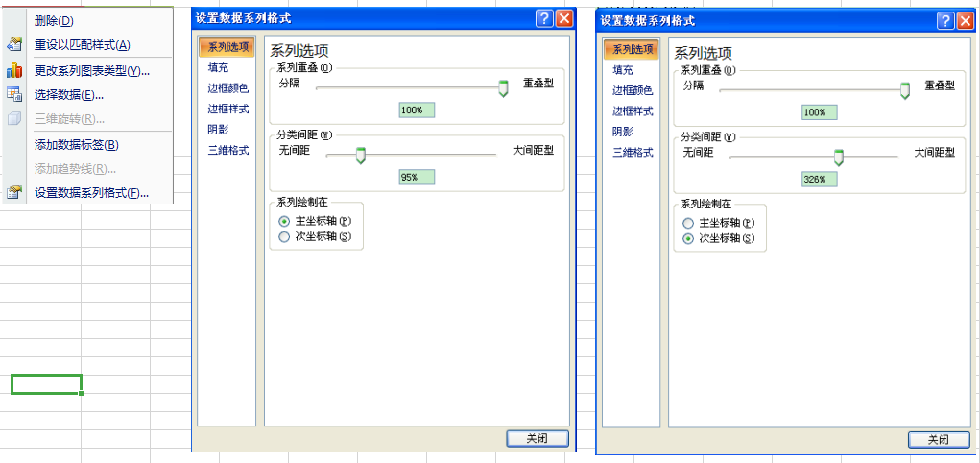Select 次坐标轴 radio in left dialog
Screen dimensions: 980x463
tap(284, 236)
